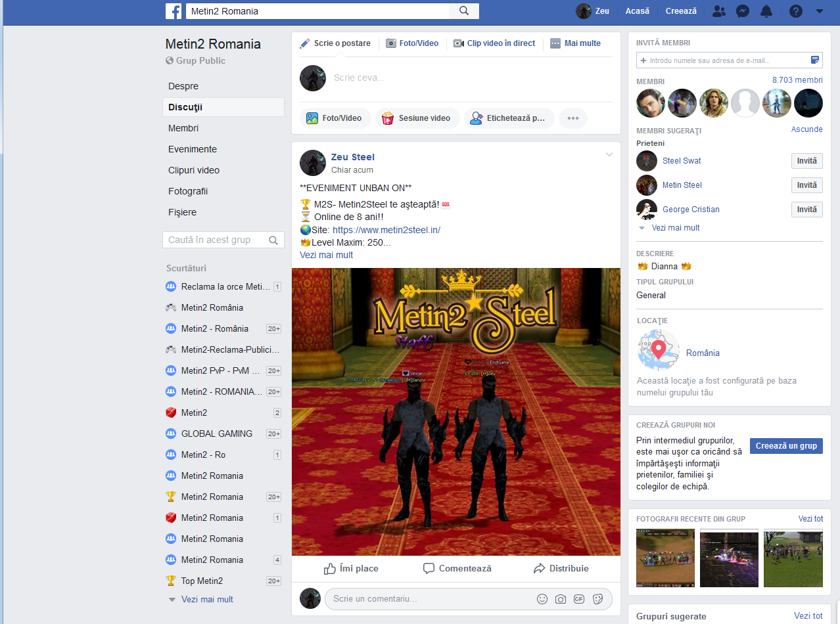The image size is (840, 624).
Task: Click the Etichetează p… button
Action: click(x=509, y=118)
